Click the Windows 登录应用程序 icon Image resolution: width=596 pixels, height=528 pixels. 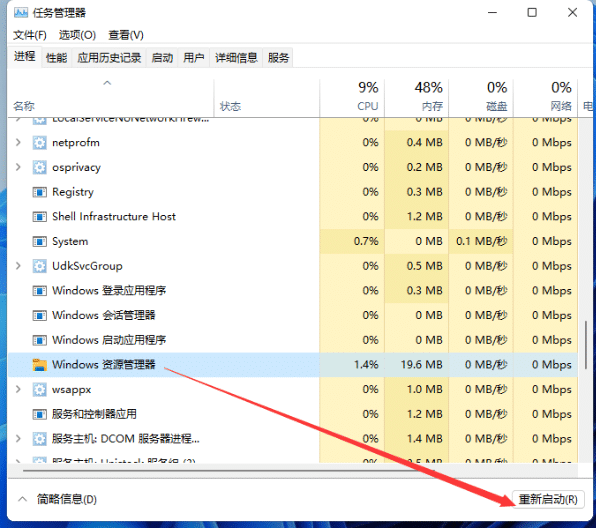click(40, 291)
